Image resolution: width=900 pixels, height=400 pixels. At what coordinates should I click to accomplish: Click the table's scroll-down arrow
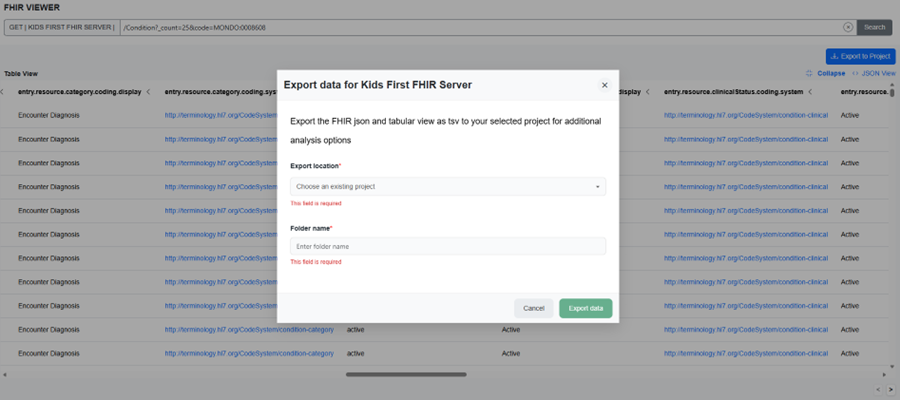point(892,366)
